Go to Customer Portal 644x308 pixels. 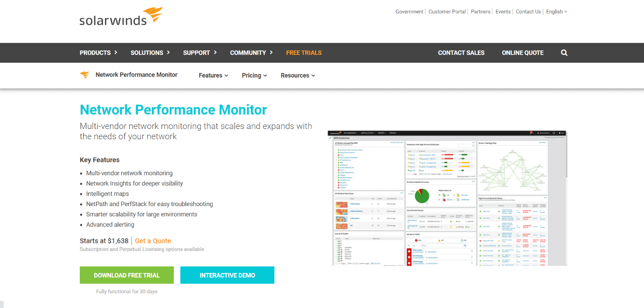click(447, 12)
